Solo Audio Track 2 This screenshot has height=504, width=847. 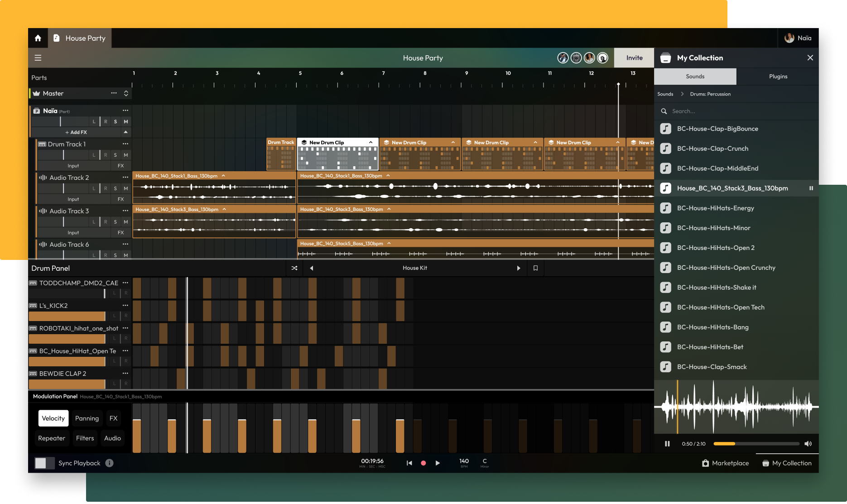click(115, 188)
